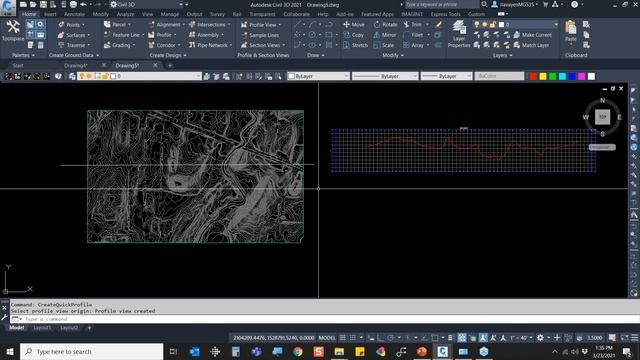Image resolution: width=640 pixels, height=360 pixels.
Task: Click the search magnifier in title bar
Action: (484, 4)
